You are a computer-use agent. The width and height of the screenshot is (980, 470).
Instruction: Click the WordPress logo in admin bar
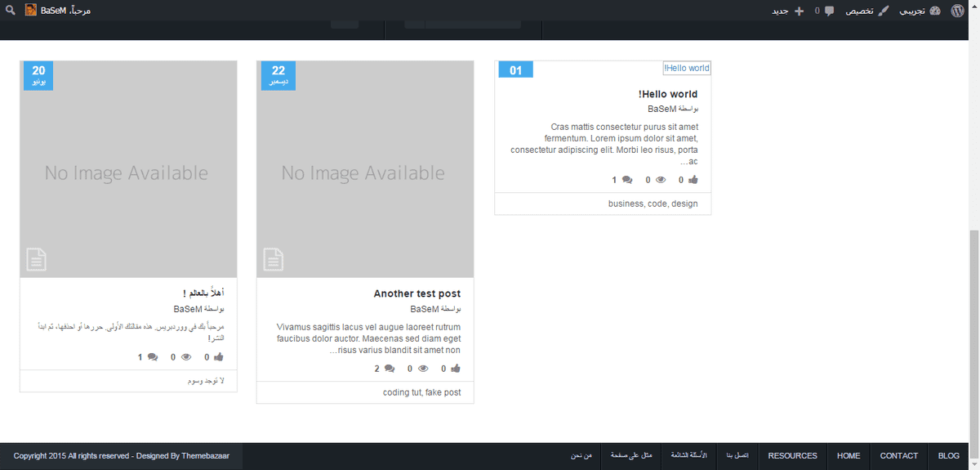coord(958,11)
